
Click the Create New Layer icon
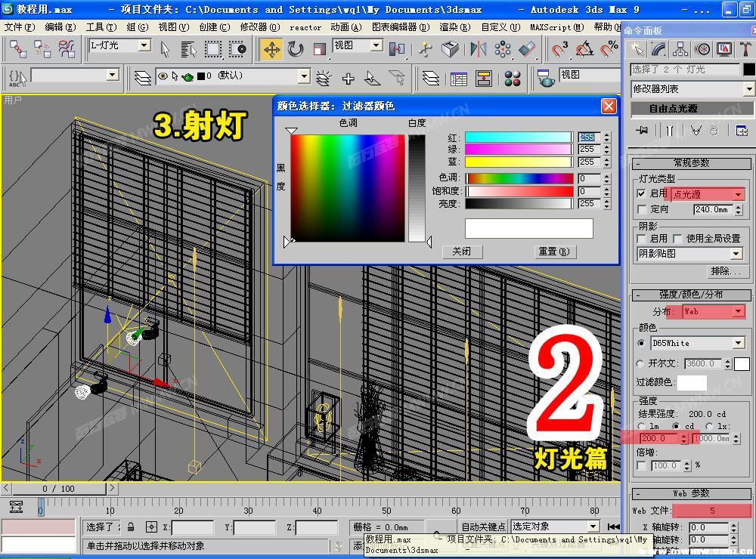pos(324,78)
